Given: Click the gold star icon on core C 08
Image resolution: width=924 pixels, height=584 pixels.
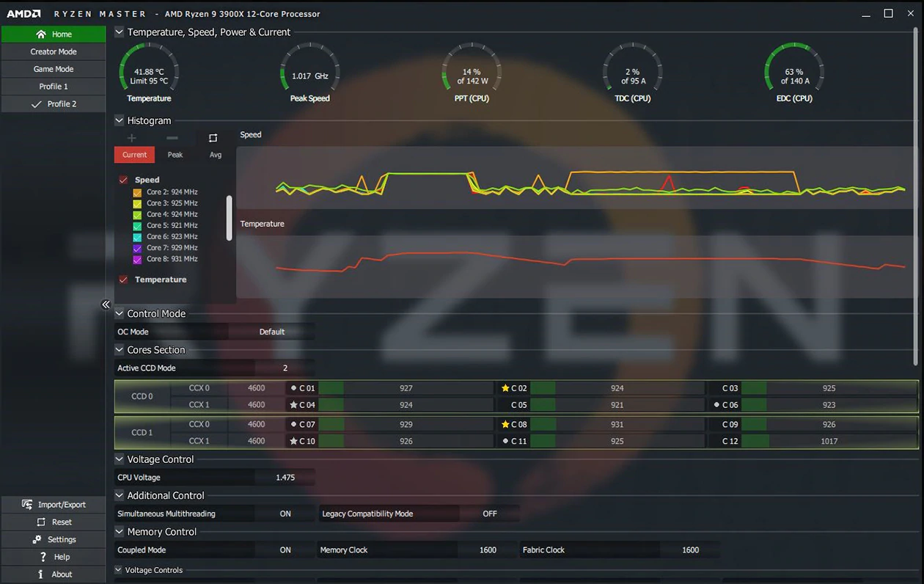Looking at the screenshot, I should (504, 424).
